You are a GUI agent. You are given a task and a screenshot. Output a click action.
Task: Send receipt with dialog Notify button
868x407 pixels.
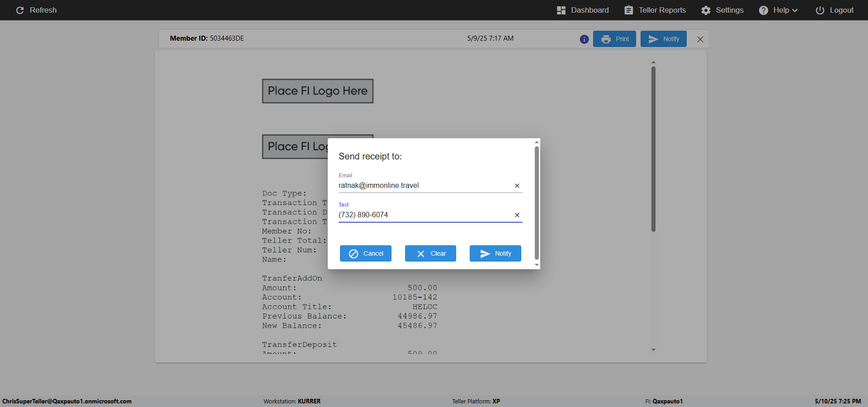pos(495,253)
